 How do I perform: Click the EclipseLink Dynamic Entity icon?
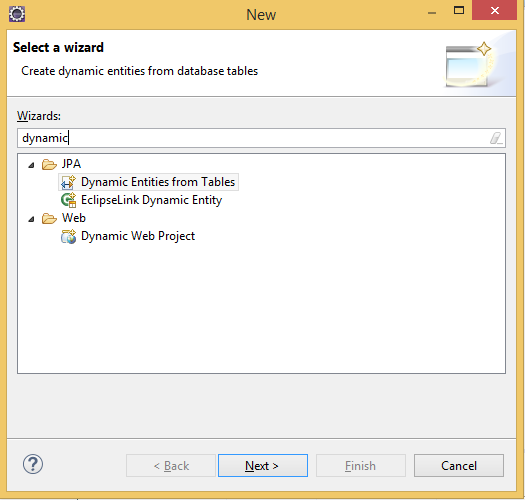click(x=68, y=200)
